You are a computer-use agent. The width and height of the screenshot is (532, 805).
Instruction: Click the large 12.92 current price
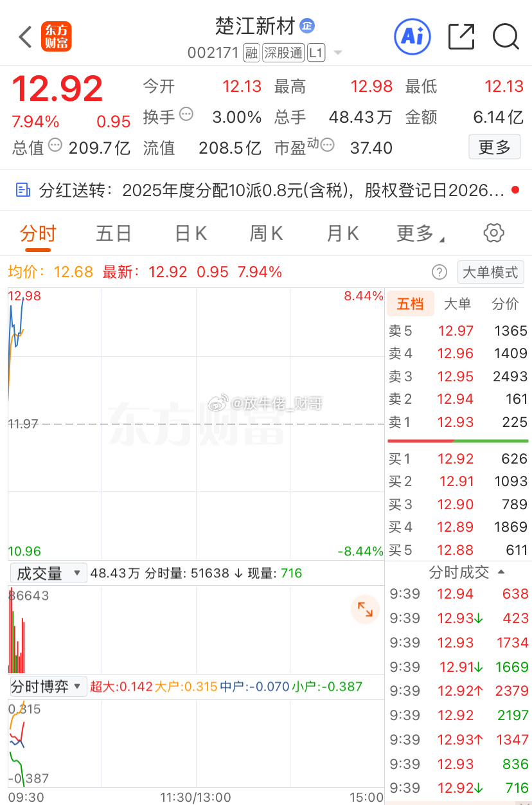pyautogui.click(x=57, y=89)
